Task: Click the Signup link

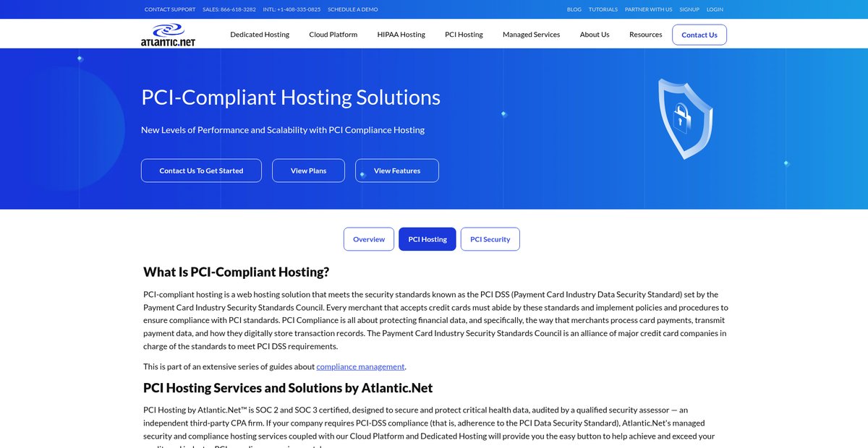Action: pos(689,9)
